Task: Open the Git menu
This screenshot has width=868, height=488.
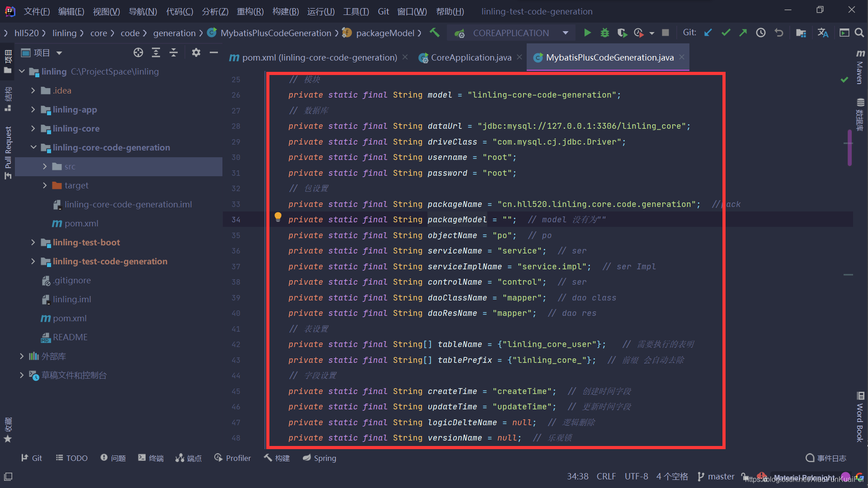Action: [x=383, y=11]
